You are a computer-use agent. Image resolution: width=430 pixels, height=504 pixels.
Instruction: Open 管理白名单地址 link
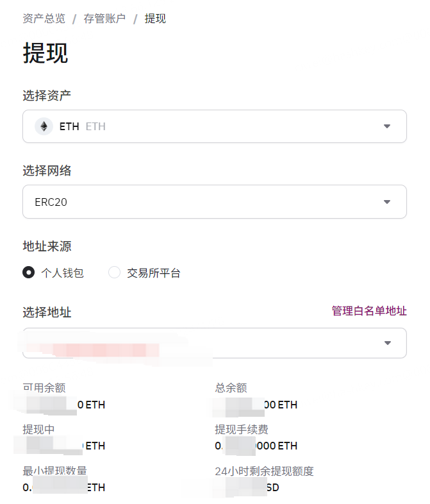[369, 311]
